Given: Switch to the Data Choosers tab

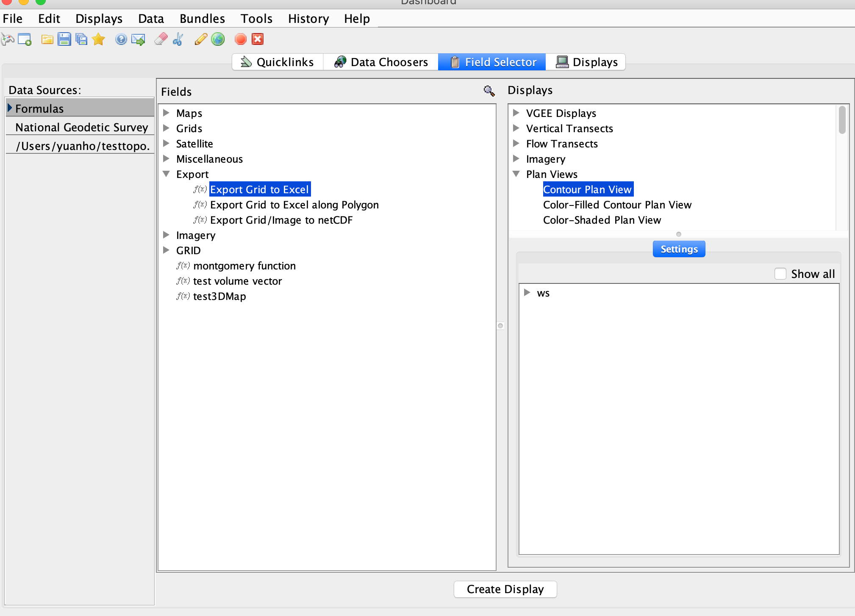Looking at the screenshot, I should tap(380, 62).
